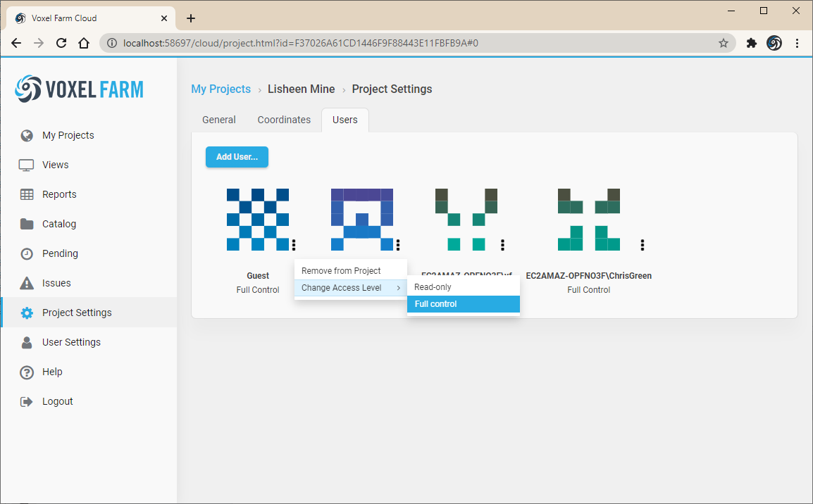View site information icon in address bar
This screenshot has height=504, width=813.
point(111,43)
